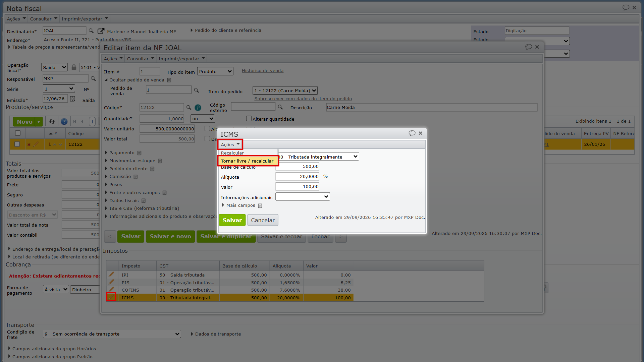Toggle the checkbox on product row 12122
644x362 pixels.
pos(17,144)
